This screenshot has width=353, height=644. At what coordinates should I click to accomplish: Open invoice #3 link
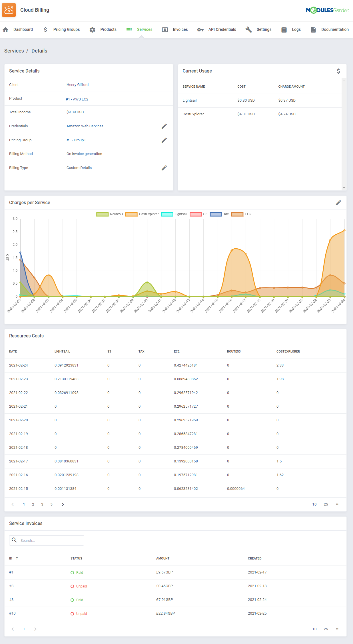(x=11, y=586)
